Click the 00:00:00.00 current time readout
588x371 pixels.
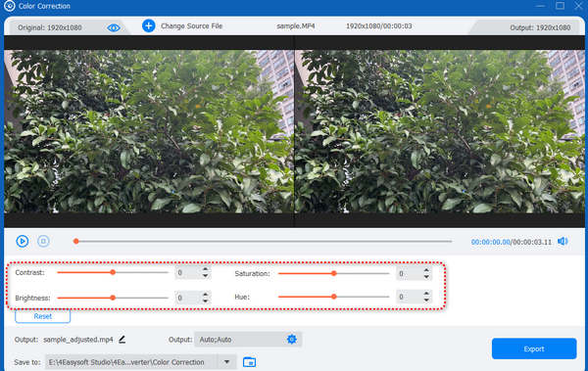click(491, 242)
